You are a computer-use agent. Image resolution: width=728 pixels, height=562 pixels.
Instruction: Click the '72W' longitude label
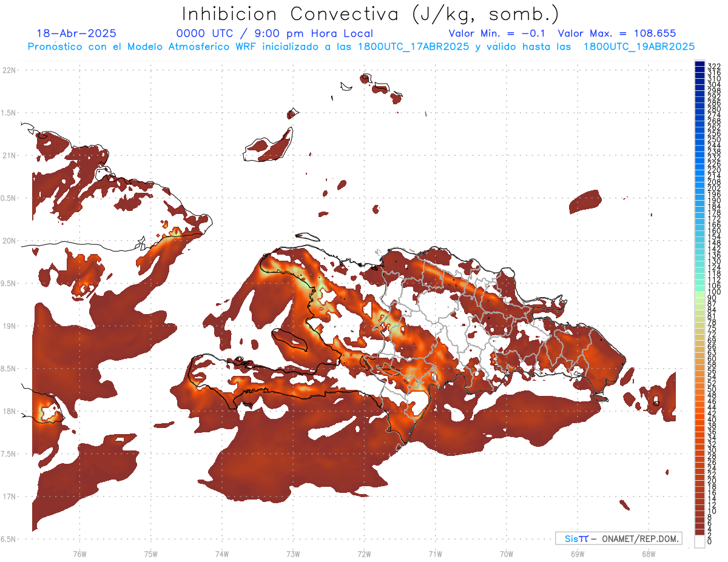[x=365, y=554]
